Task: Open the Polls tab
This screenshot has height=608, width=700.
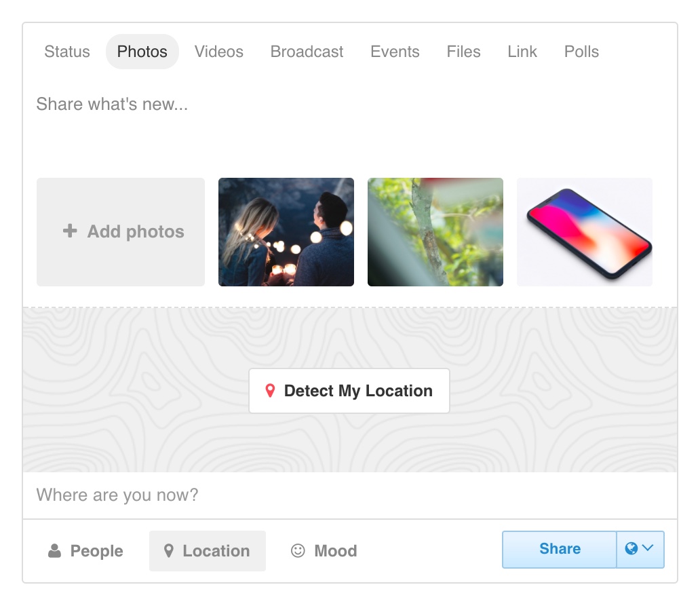Action: click(581, 52)
